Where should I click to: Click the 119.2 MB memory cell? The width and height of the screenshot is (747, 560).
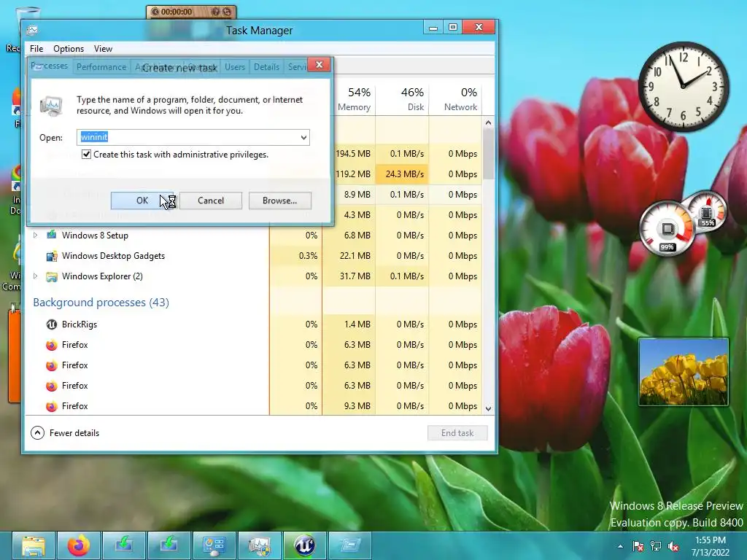pos(352,174)
